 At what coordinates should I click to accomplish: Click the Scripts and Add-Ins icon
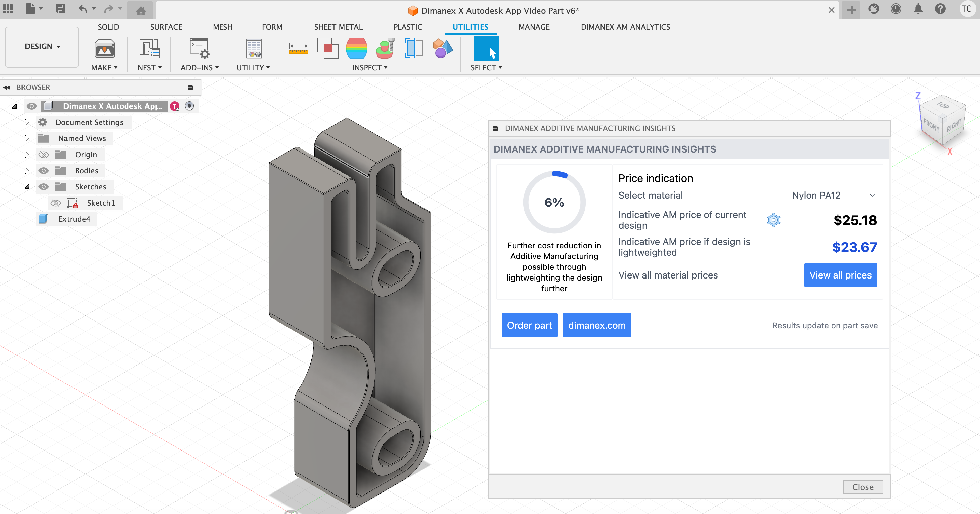coord(199,49)
